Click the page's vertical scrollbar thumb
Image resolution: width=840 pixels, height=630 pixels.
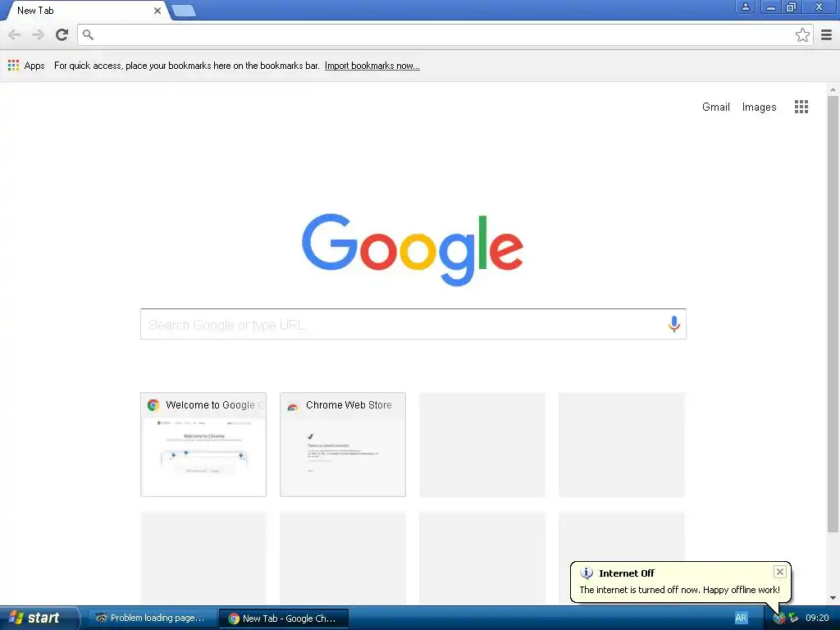click(833, 313)
